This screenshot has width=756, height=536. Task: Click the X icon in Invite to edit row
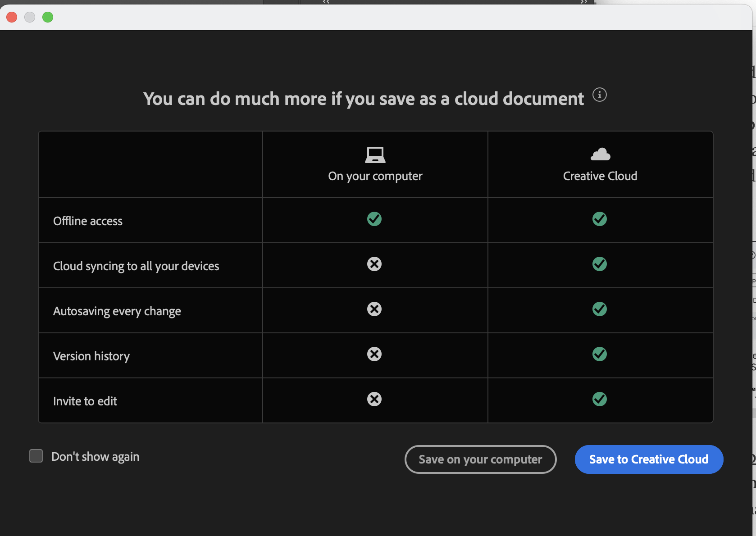pos(374,399)
